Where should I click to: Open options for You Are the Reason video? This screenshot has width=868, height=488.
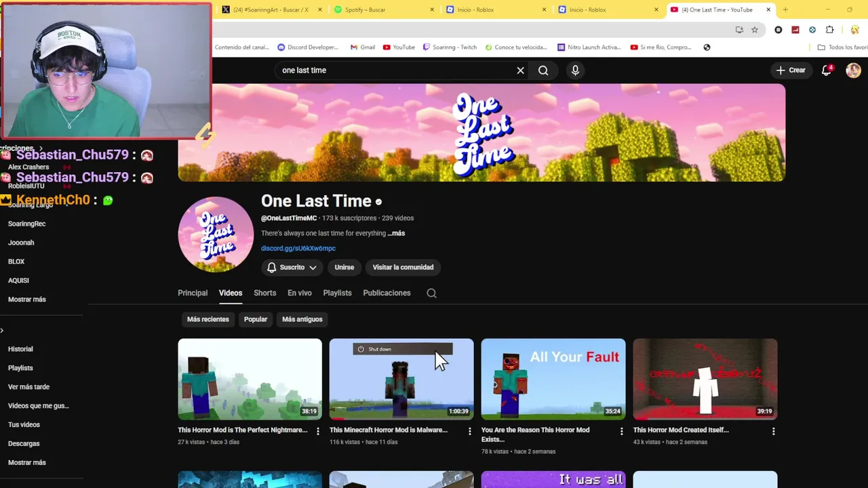click(621, 431)
